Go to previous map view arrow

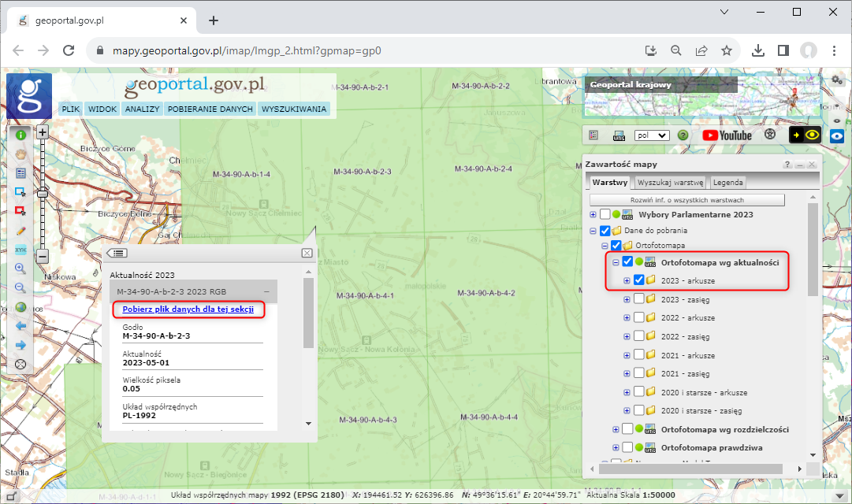(21, 326)
